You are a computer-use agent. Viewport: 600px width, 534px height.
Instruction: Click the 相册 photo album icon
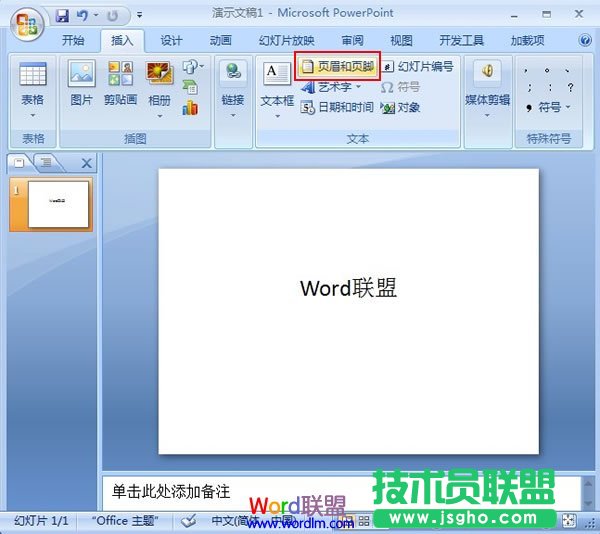[x=159, y=73]
